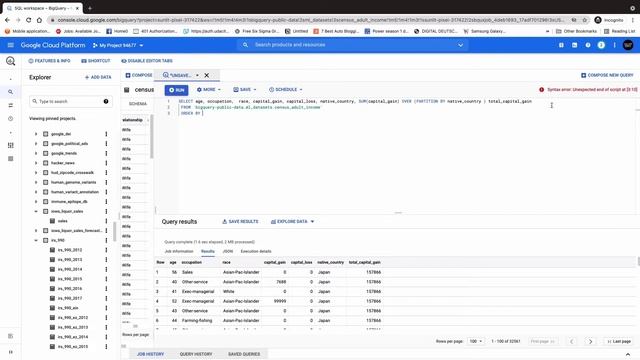The width and height of the screenshot is (640, 360).
Task: Expand the google_dei dataset
Action: tap(36, 134)
